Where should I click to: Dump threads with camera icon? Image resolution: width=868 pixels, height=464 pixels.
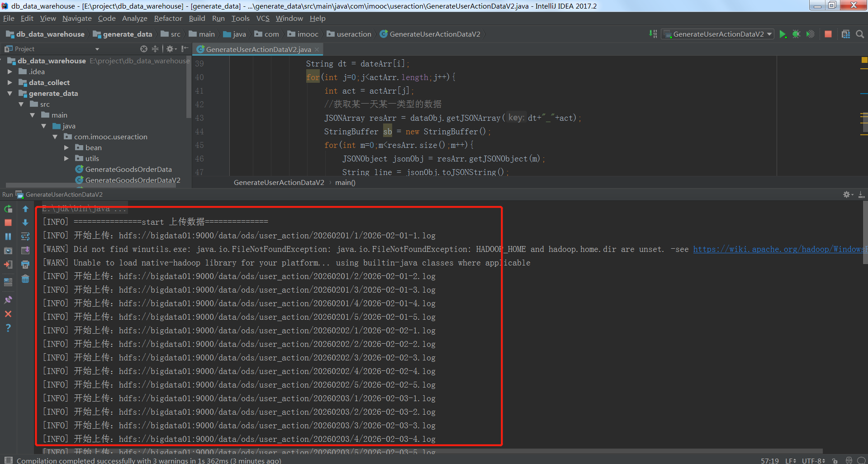[x=8, y=251]
